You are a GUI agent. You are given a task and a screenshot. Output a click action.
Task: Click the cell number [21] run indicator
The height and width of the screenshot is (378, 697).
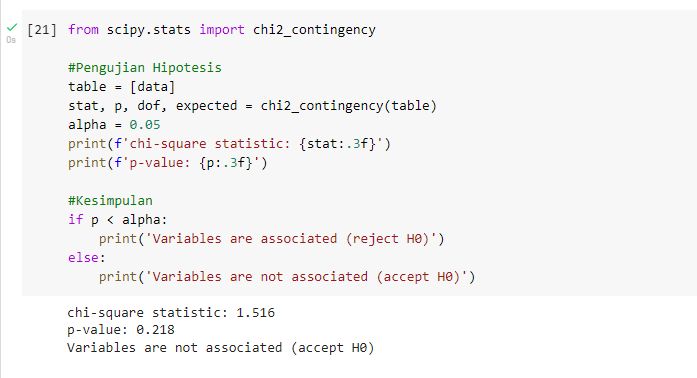[x=42, y=30]
